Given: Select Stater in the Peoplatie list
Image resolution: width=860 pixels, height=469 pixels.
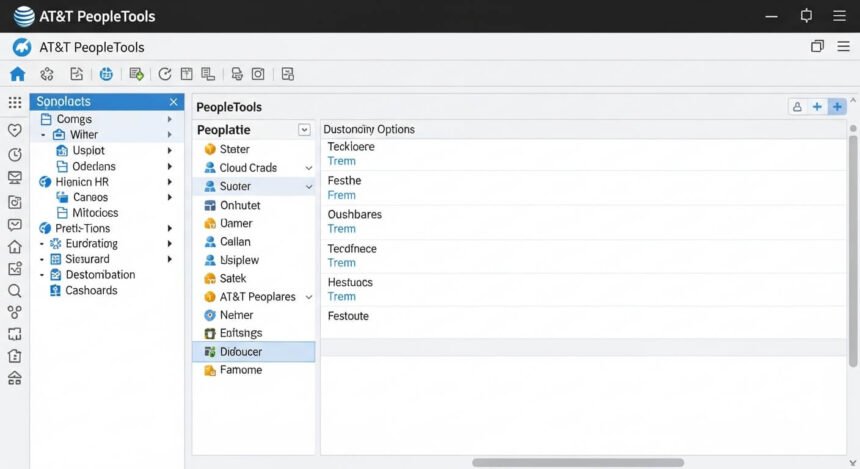Looking at the screenshot, I should pyautogui.click(x=253, y=149).
